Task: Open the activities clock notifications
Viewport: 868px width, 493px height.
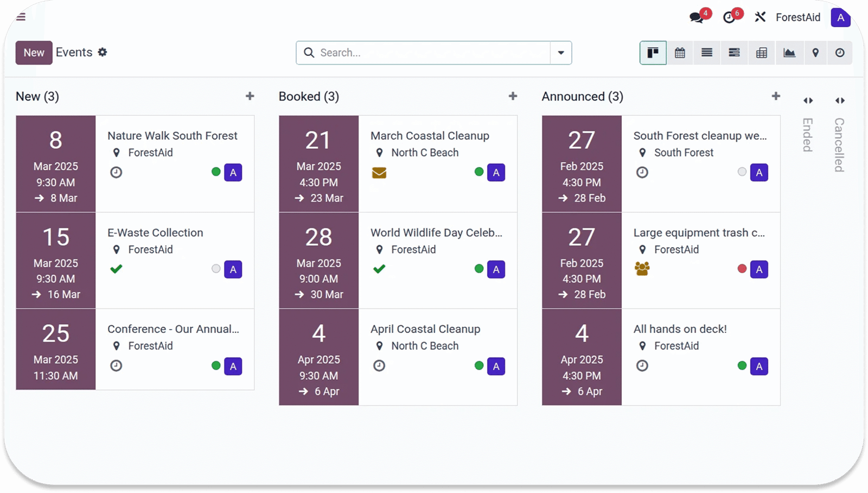Action: 730,17
